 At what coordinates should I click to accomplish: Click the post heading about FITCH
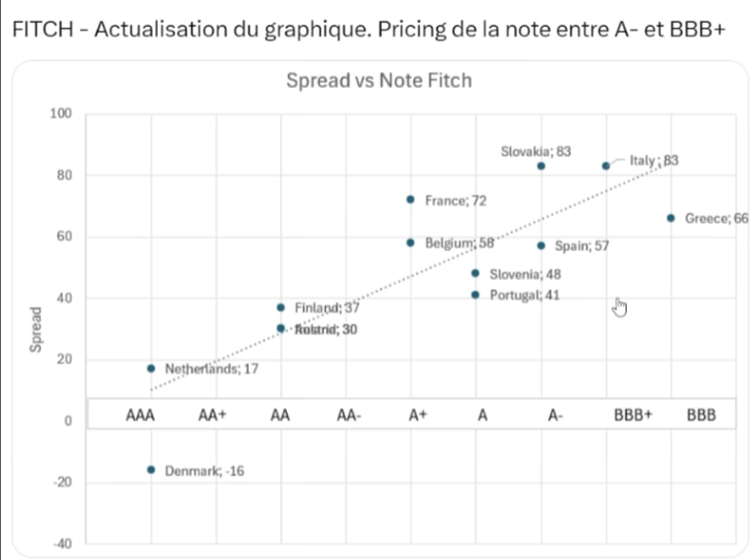tap(370, 30)
